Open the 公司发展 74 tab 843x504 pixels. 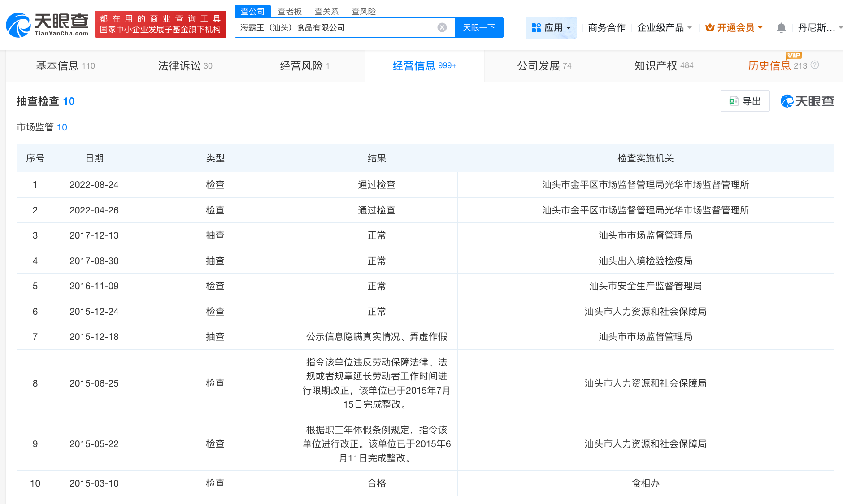tap(544, 66)
